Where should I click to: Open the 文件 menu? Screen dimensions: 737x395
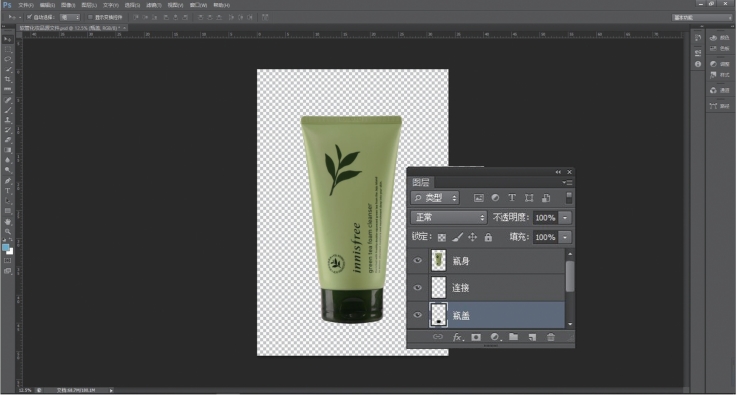(x=25, y=5)
